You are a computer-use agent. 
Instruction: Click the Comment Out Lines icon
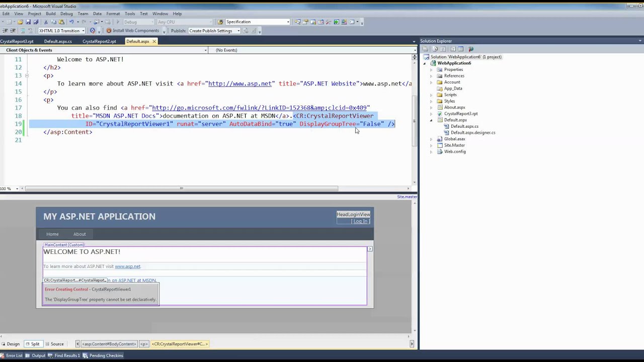(x=23, y=31)
